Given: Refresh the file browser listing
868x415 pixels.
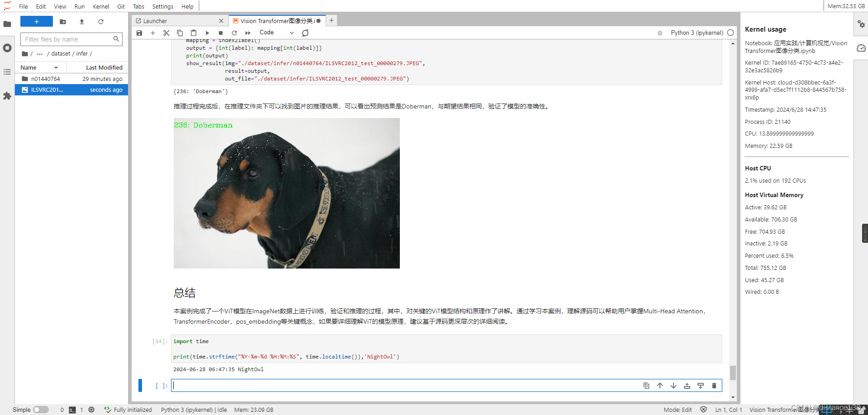Looking at the screenshot, I should (100, 21).
